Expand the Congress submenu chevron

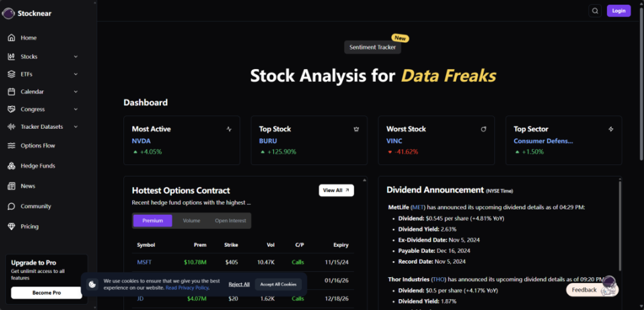point(76,109)
